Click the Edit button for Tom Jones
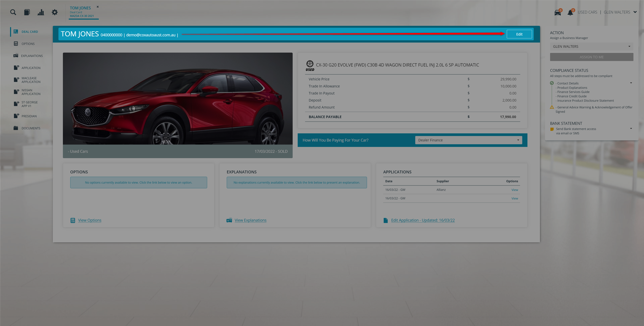The width and height of the screenshot is (644, 326). click(519, 34)
